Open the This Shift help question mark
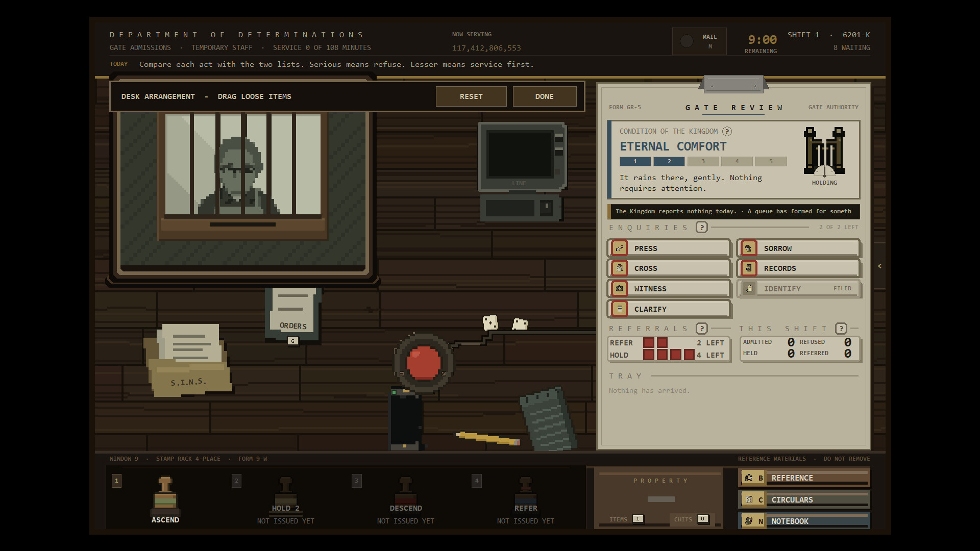The height and width of the screenshot is (551, 980). coord(841,329)
